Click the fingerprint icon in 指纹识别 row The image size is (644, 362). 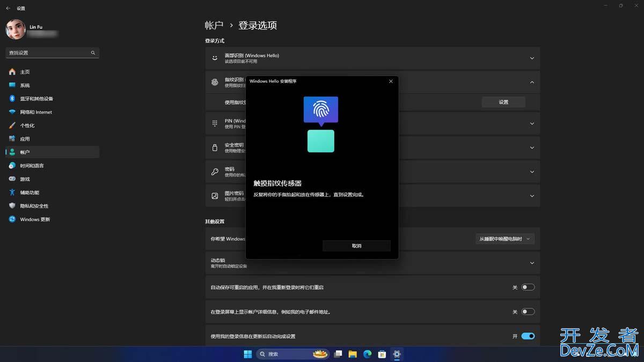point(215,82)
